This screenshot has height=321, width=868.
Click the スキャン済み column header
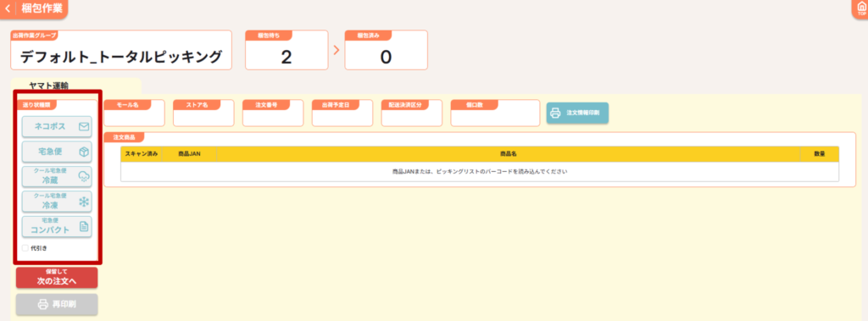point(142,154)
